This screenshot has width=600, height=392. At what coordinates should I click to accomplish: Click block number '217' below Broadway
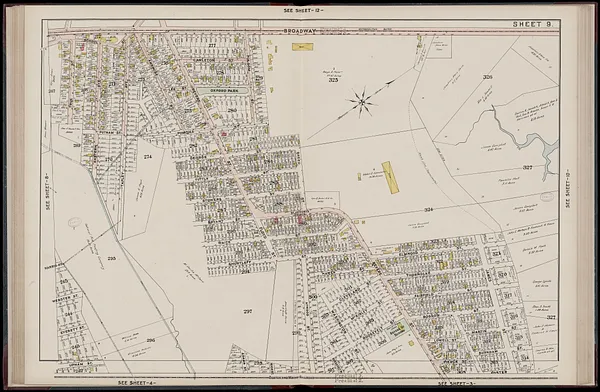coord(212,45)
